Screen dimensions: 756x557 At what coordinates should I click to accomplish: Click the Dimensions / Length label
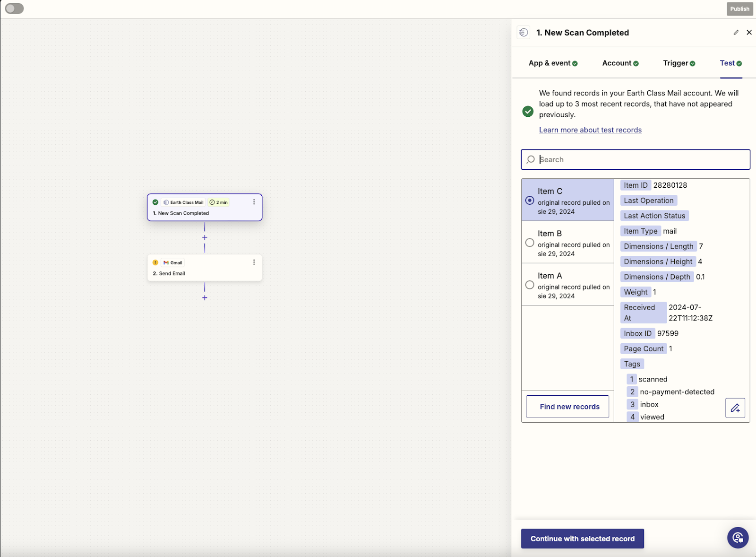pyautogui.click(x=659, y=246)
